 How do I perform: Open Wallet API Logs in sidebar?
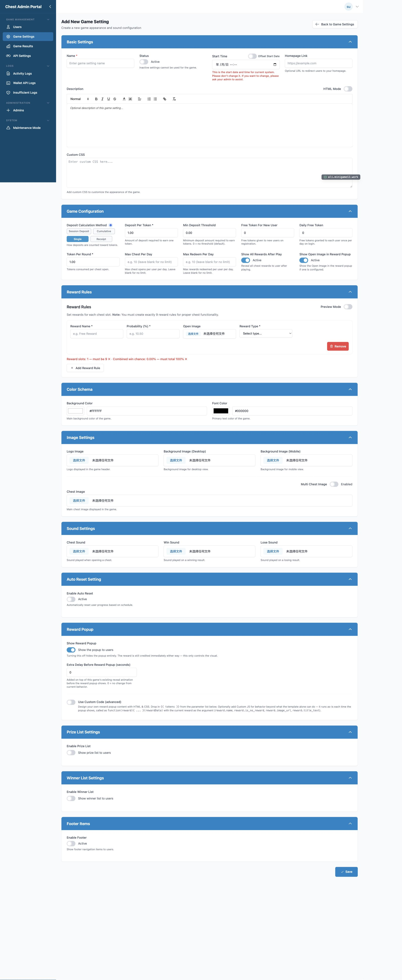pos(28,83)
